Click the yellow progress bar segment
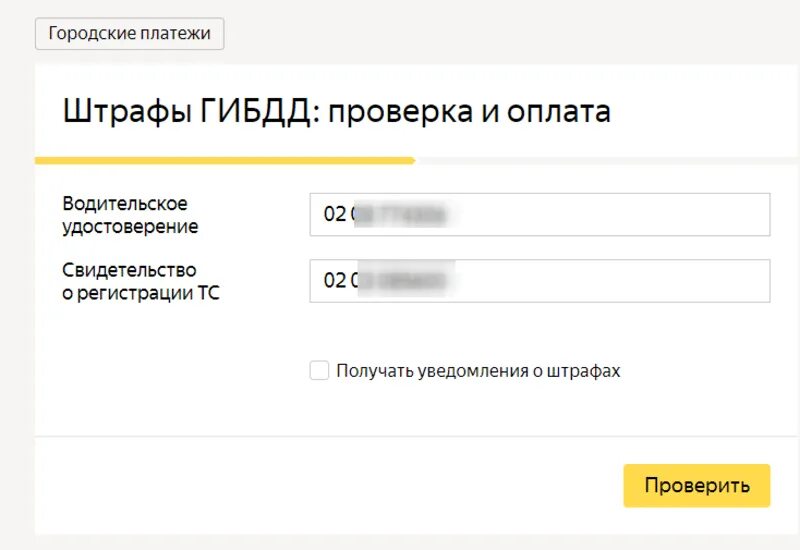Screen dimensions: 800x550 tap(224, 160)
